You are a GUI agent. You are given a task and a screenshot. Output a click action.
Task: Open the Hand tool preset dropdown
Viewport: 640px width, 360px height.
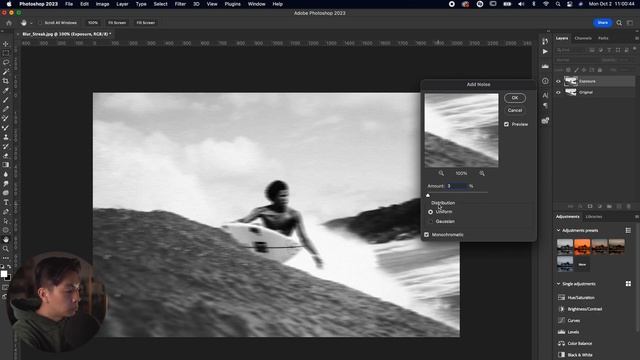31,23
